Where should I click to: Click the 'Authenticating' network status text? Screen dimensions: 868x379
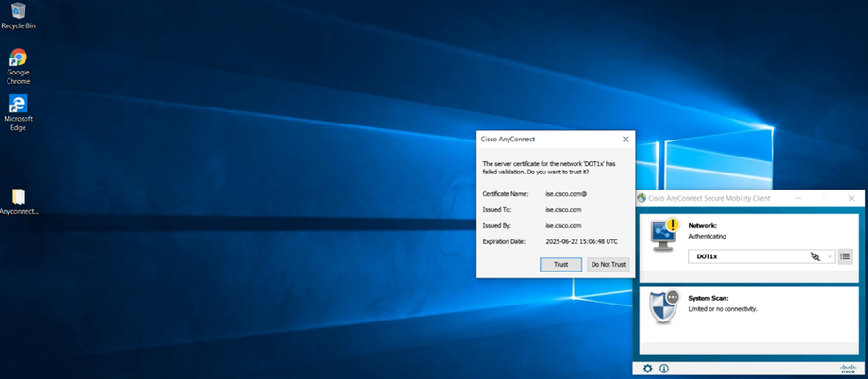point(707,237)
